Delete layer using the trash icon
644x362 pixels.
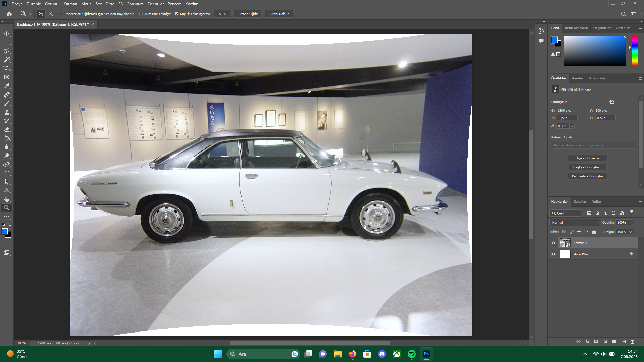click(632, 342)
